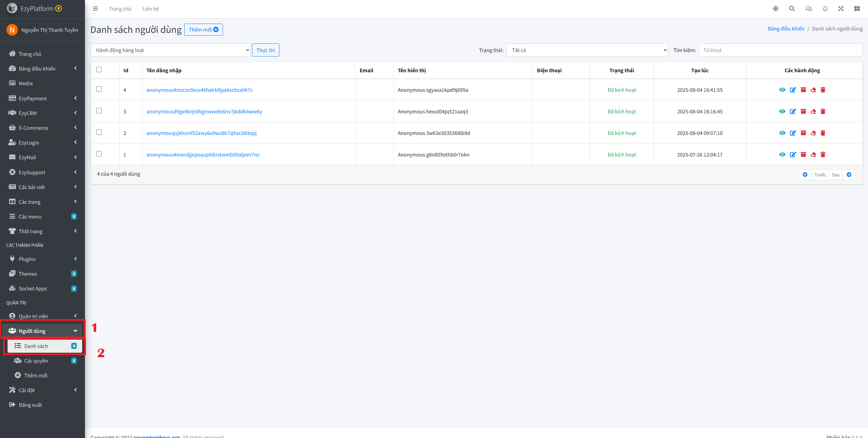The image size is (868, 438).
Task: Open the 'Hành động hàng loạt' dropdown
Action: [x=171, y=50]
